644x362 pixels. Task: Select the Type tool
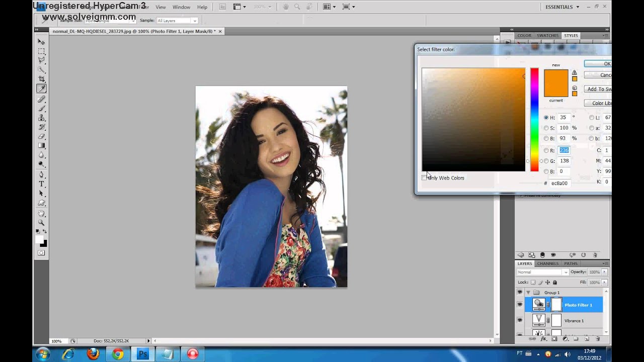[41, 184]
